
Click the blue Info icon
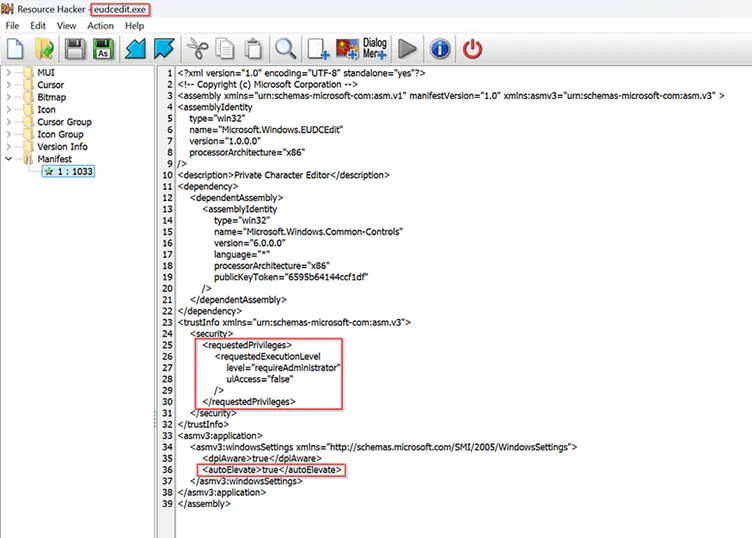[439, 48]
